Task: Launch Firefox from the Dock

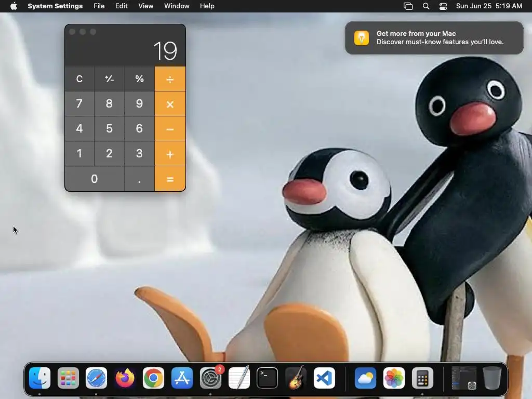Action: tap(125, 378)
